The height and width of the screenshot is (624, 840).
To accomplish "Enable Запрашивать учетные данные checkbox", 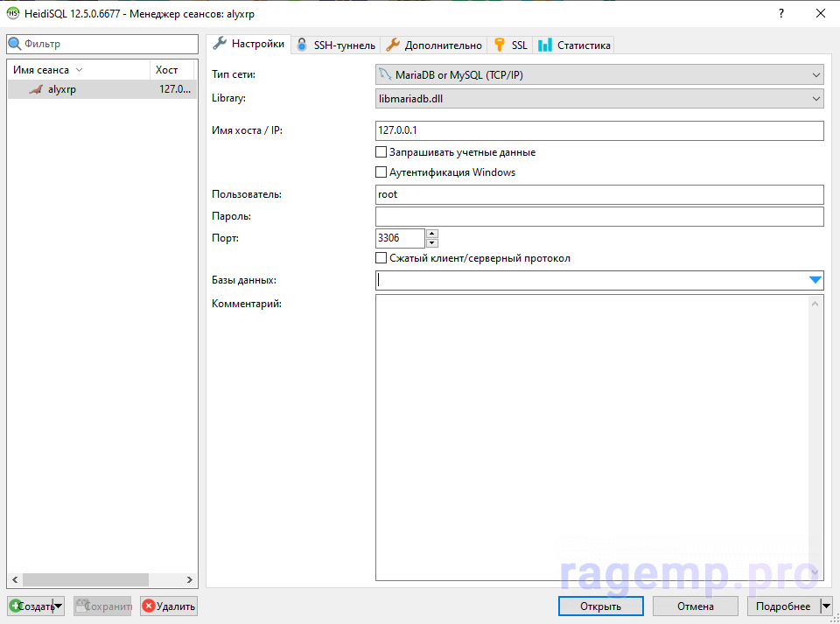I will (x=381, y=152).
